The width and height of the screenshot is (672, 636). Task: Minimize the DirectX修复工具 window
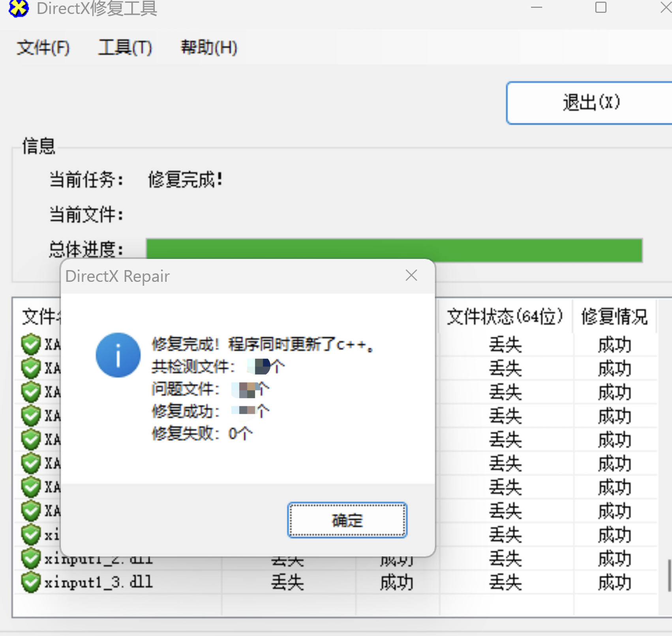click(x=537, y=8)
